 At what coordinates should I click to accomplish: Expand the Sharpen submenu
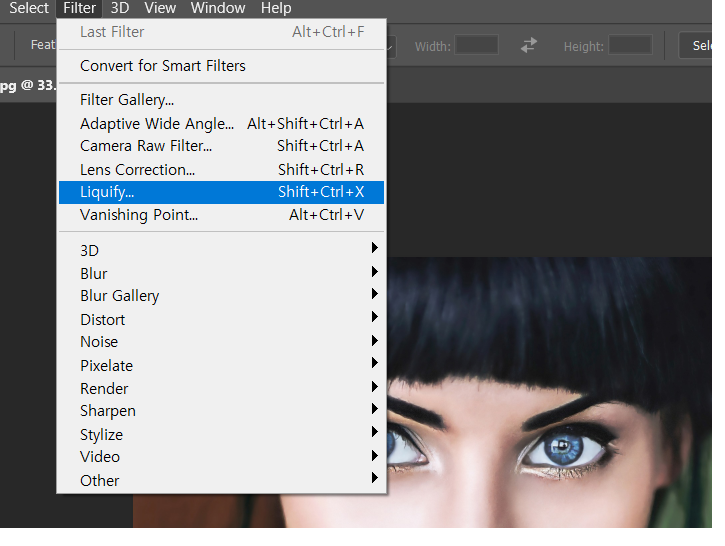221,411
